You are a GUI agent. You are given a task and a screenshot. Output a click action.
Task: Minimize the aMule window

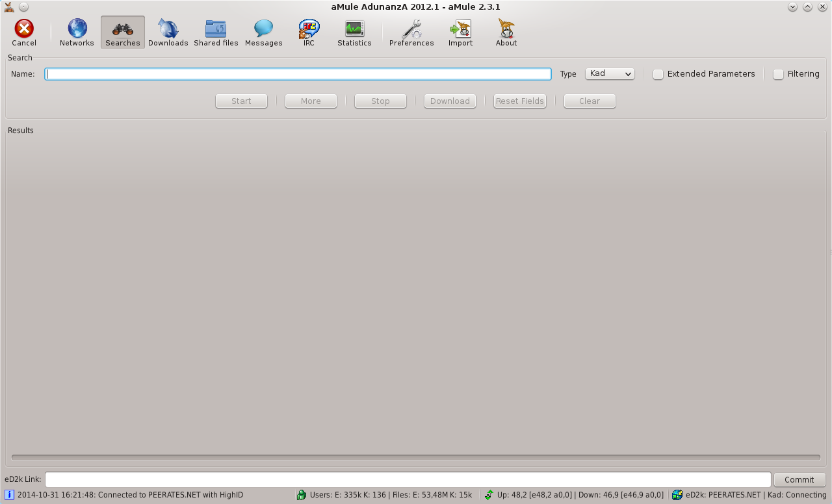pyautogui.click(x=792, y=6)
